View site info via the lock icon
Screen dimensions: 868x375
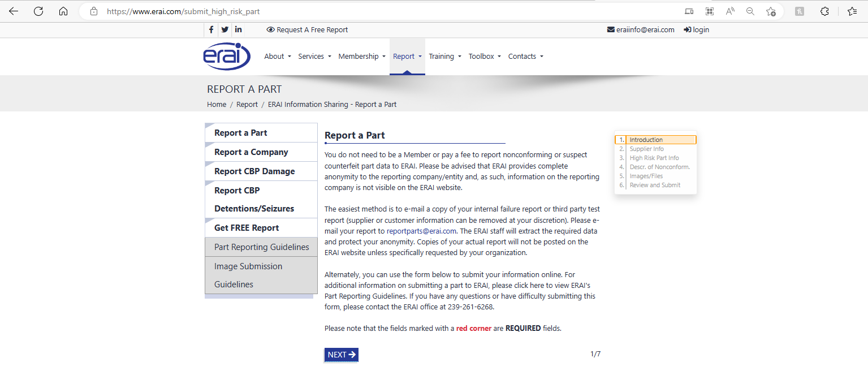(x=94, y=11)
